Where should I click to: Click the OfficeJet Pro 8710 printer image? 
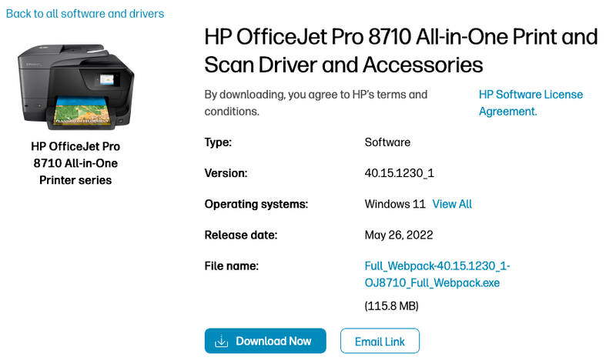75,84
